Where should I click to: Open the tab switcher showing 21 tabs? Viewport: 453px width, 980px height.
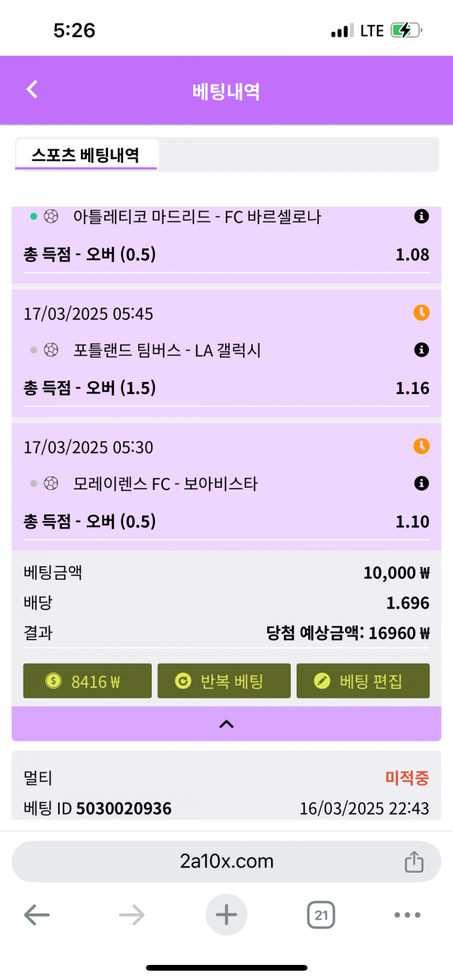[x=321, y=916]
